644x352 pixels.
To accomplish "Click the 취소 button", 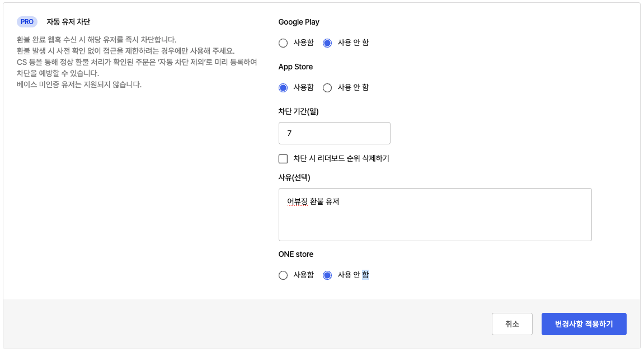I will (512, 323).
